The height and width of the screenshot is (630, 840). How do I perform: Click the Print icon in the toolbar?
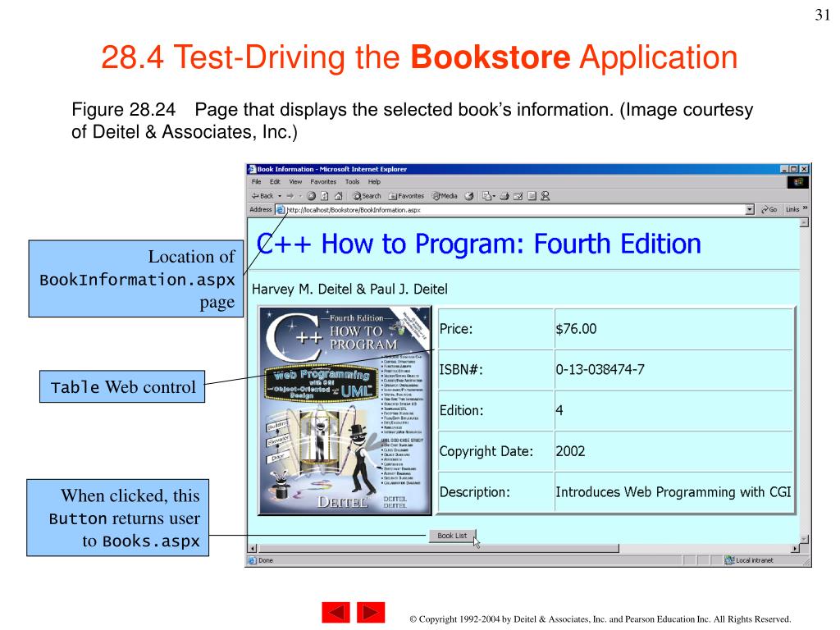pyautogui.click(x=504, y=196)
